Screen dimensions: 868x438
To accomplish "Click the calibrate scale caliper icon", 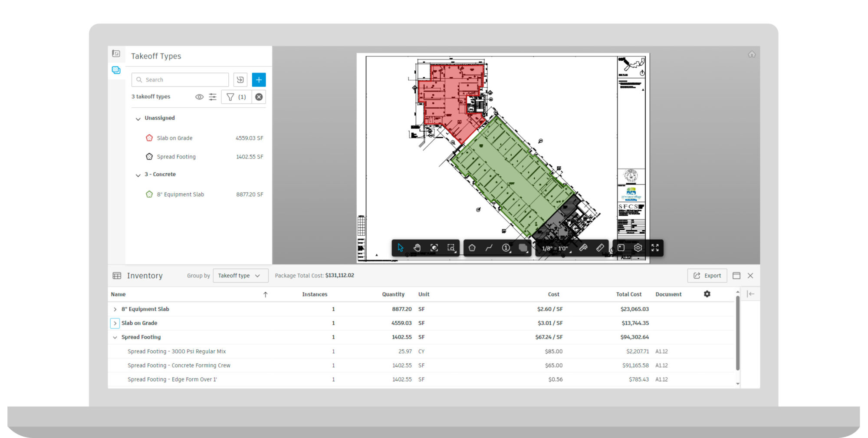I will pyautogui.click(x=583, y=248).
